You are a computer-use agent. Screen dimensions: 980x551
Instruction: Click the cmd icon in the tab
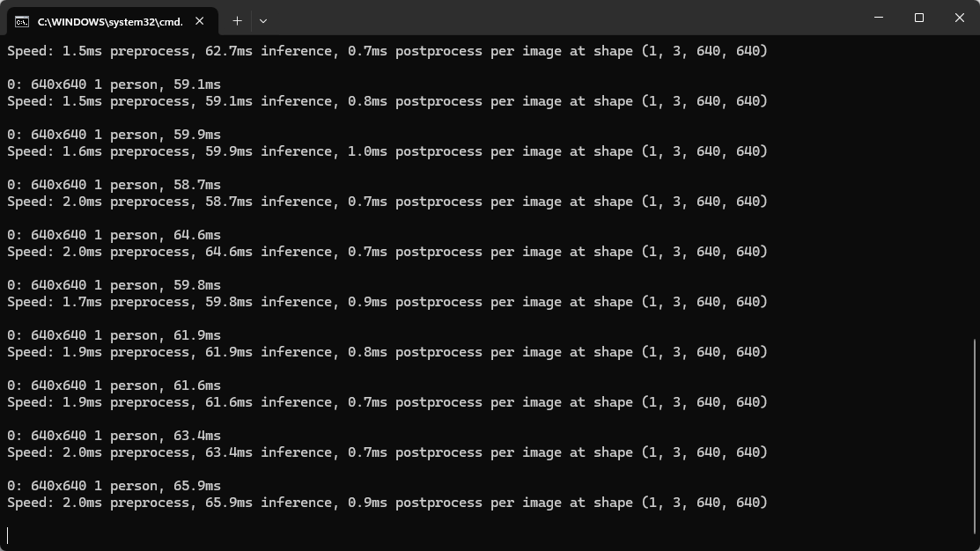coord(22,21)
